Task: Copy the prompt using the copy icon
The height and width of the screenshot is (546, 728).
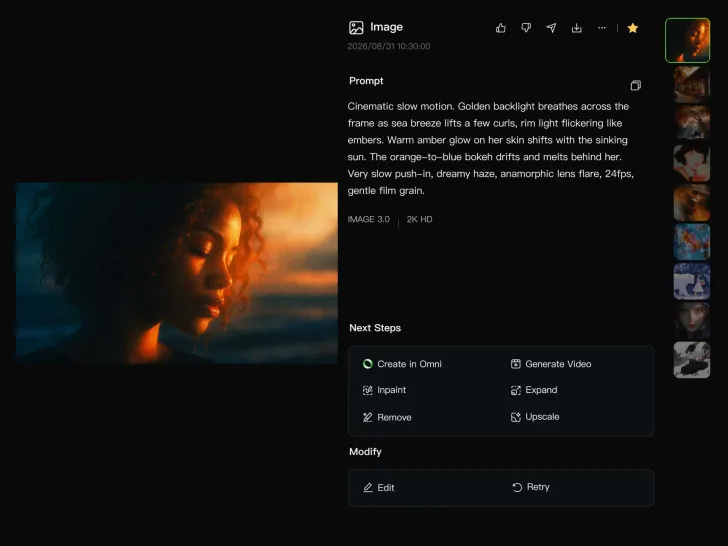Action: pos(636,85)
